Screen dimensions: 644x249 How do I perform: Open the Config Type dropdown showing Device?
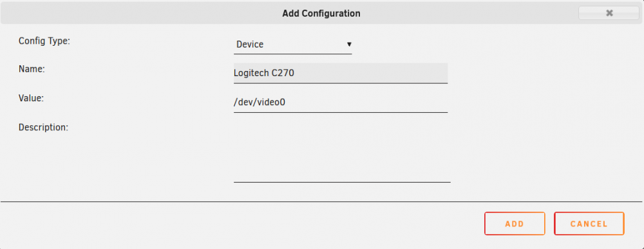[x=293, y=45]
